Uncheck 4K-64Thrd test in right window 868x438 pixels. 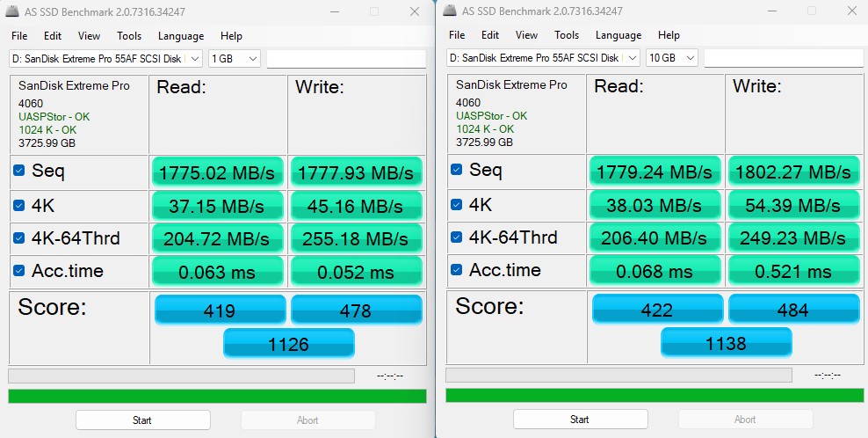(456, 237)
